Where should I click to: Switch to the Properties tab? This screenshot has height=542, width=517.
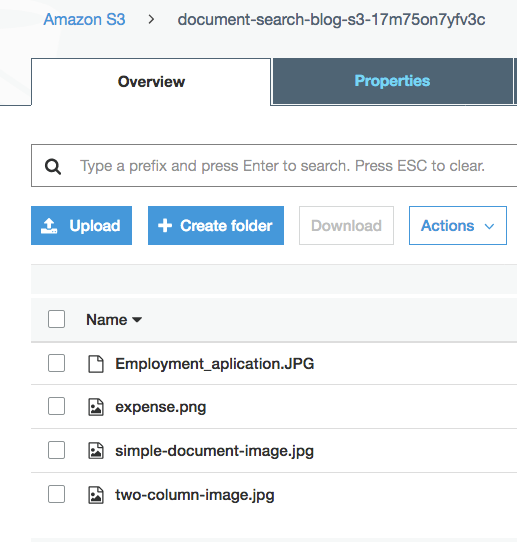[393, 81]
